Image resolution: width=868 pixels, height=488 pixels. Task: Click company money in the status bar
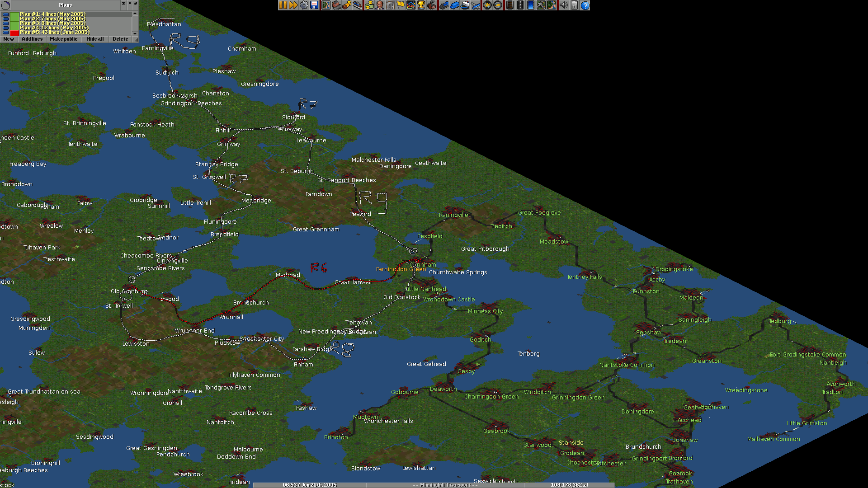[569, 485]
